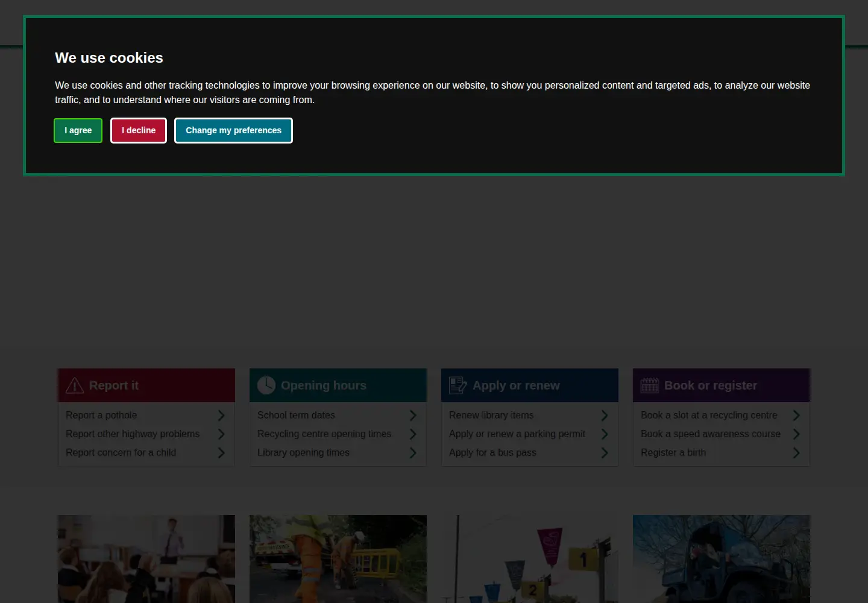Click chevron next to Report a pothole

pos(221,415)
